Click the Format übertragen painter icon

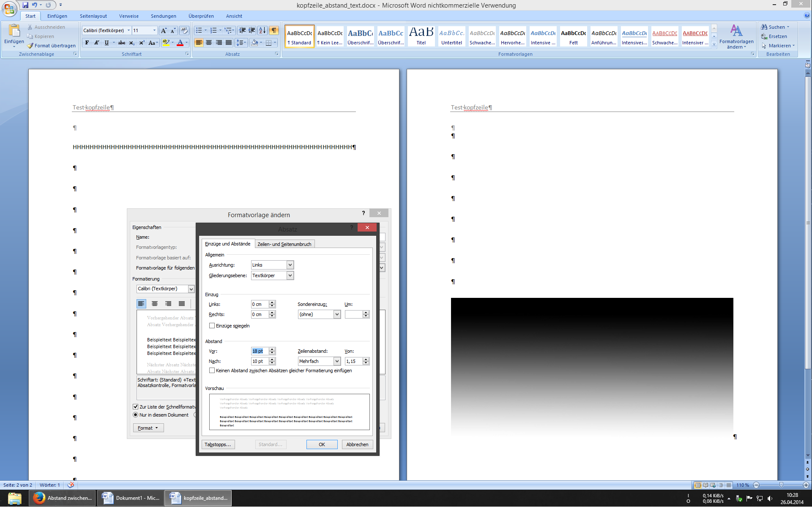pos(30,46)
